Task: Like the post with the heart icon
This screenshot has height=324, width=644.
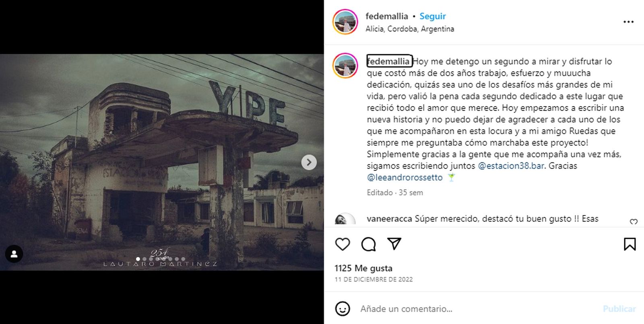Action: coord(343,244)
